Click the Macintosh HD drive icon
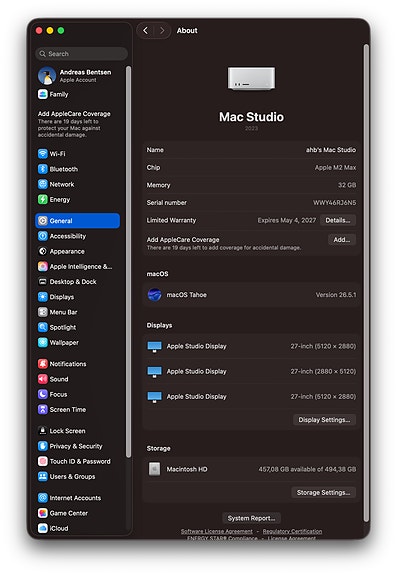Image resolution: width=397 pixels, height=575 pixels. click(154, 469)
